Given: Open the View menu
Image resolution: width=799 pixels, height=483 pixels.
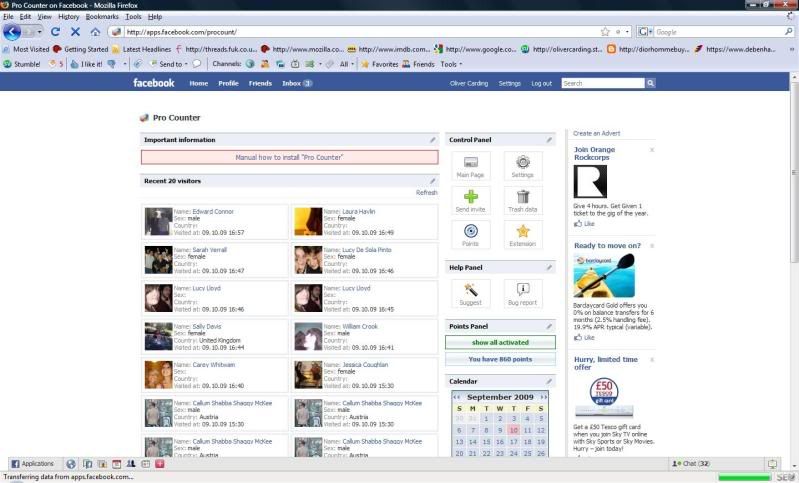Looking at the screenshot, I should click(x=44, y=16).
